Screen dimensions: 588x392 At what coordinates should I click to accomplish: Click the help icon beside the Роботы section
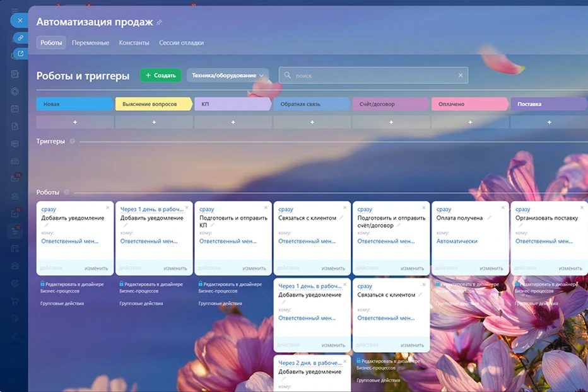66,192
